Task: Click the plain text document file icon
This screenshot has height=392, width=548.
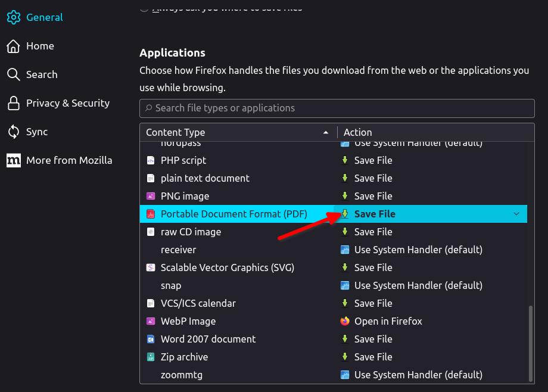Action: 151,178
